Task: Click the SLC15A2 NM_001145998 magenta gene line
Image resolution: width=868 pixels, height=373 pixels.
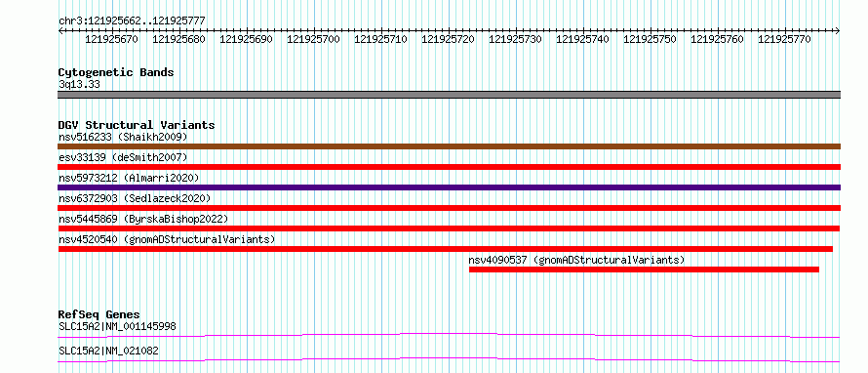Action: [x=449, y=335]
